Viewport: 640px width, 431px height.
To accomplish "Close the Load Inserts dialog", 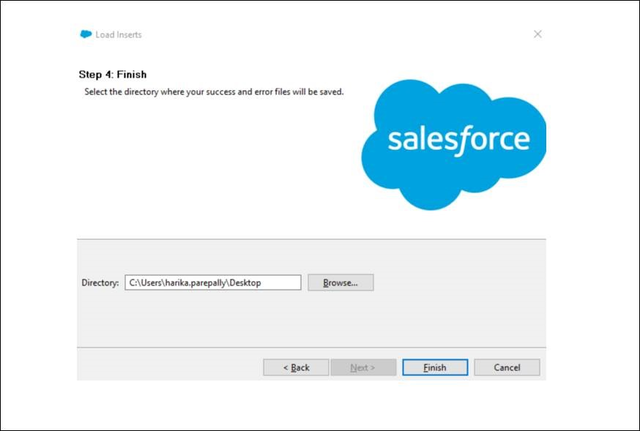I will (x=538, y=34).
